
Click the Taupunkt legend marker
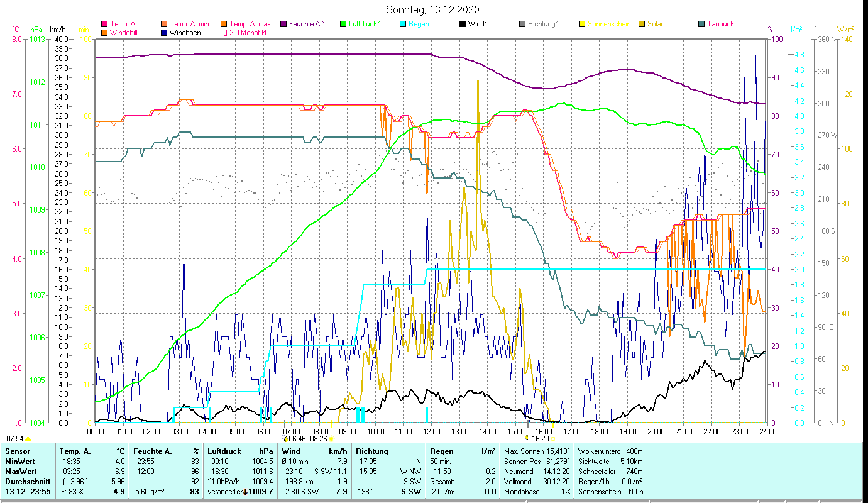coord(701,24)
